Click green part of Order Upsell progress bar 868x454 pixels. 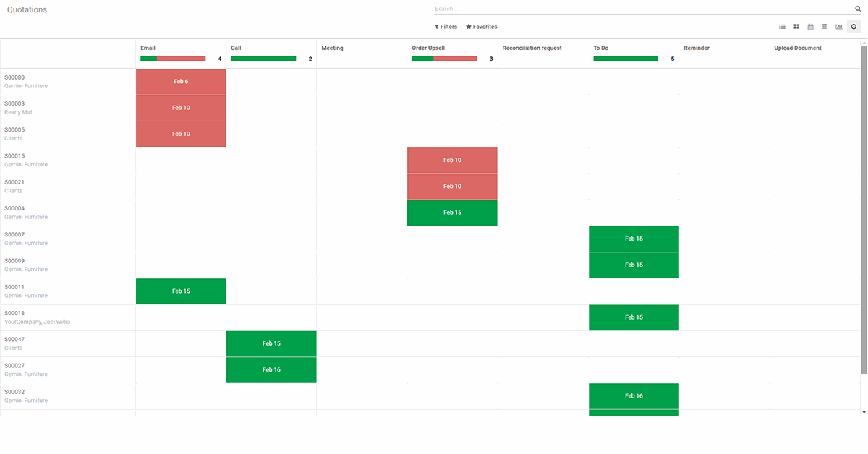click(422, 59)
